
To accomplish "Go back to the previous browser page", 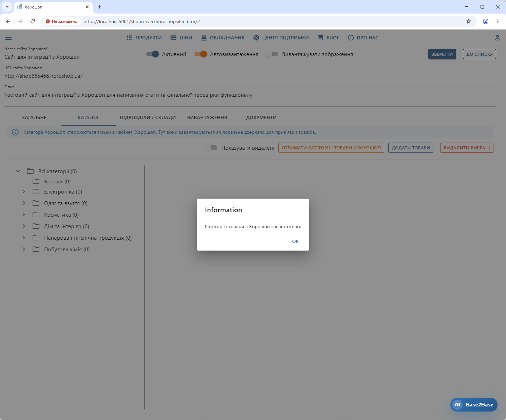I will [x=8, y=21].
